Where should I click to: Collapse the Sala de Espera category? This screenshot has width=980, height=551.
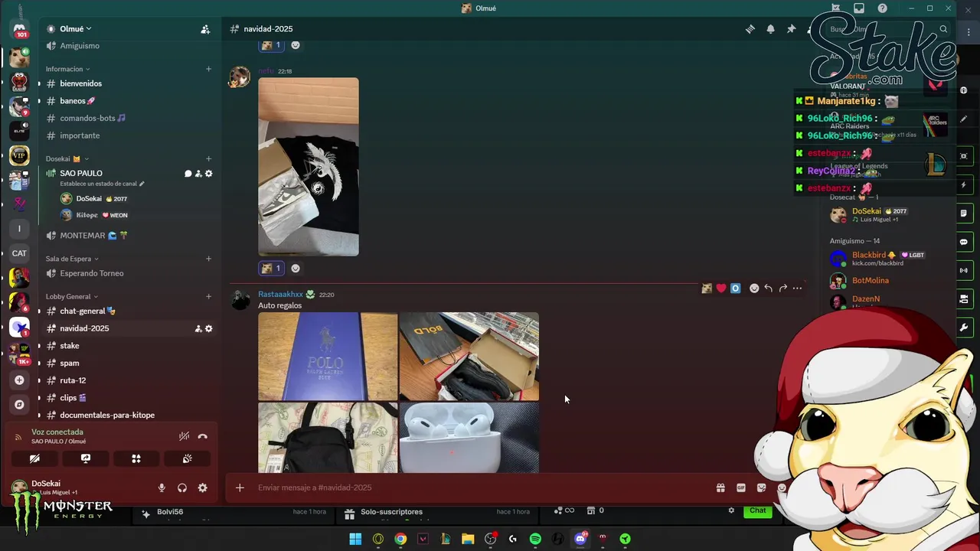(x=72, y=259)
